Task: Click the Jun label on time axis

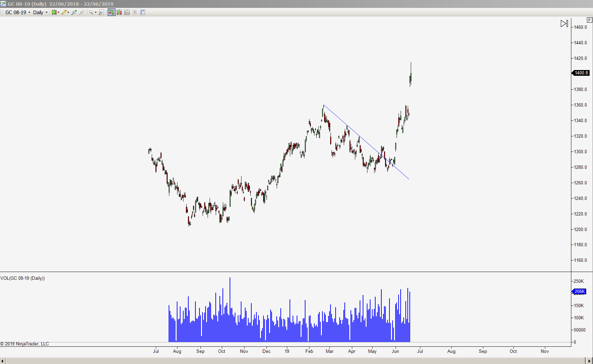Action: pyautogui.click(x=395, y=351)
